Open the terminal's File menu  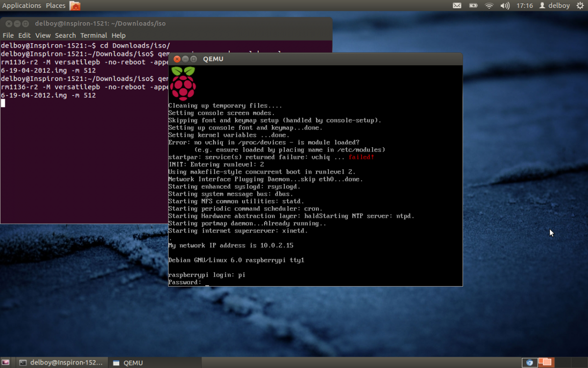[x=8, y=35]
